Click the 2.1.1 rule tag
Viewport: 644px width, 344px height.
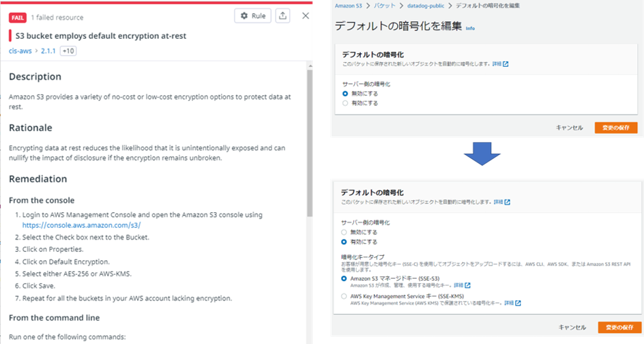point(48,51)
